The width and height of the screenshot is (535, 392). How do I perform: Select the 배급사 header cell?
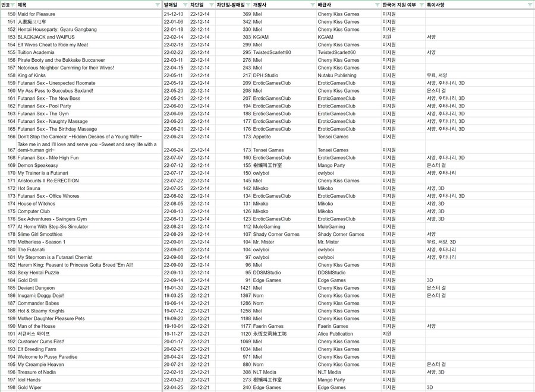tap(349, 5)
